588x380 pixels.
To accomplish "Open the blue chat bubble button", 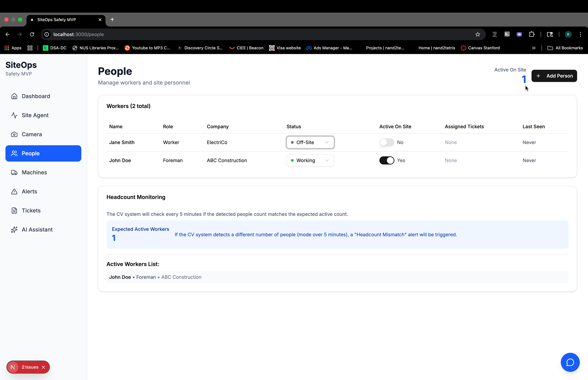I will tap(570, 362).
